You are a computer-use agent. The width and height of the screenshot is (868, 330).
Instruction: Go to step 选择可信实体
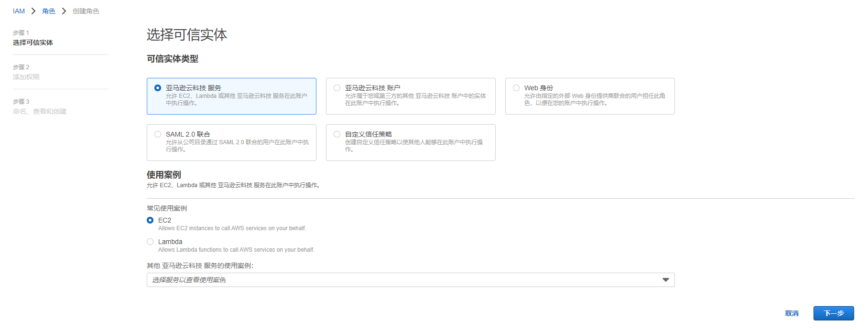pos(33,43)
